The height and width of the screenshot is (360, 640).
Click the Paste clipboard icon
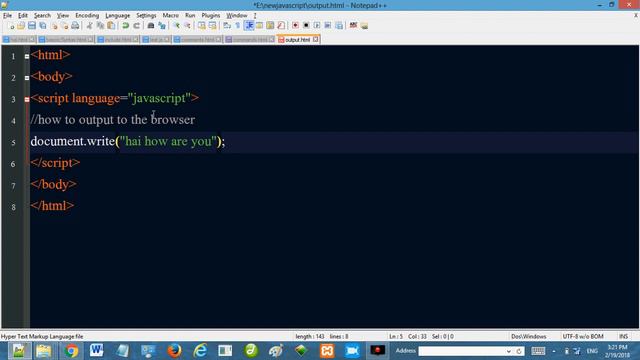(x=111, y=26)
